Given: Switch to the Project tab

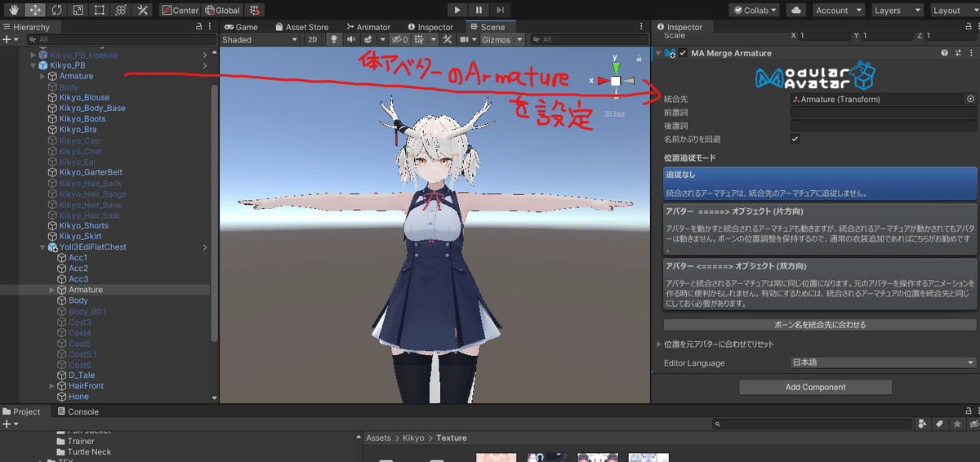Looking at the screenshot, I should point(22,411).
